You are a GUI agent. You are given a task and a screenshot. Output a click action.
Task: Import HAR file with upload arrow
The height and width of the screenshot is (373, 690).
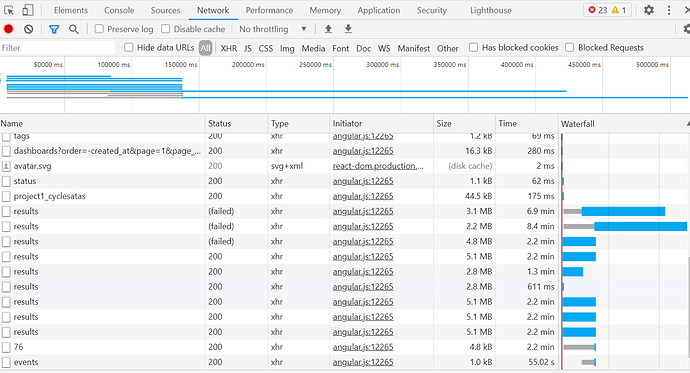tap(328, 29)
